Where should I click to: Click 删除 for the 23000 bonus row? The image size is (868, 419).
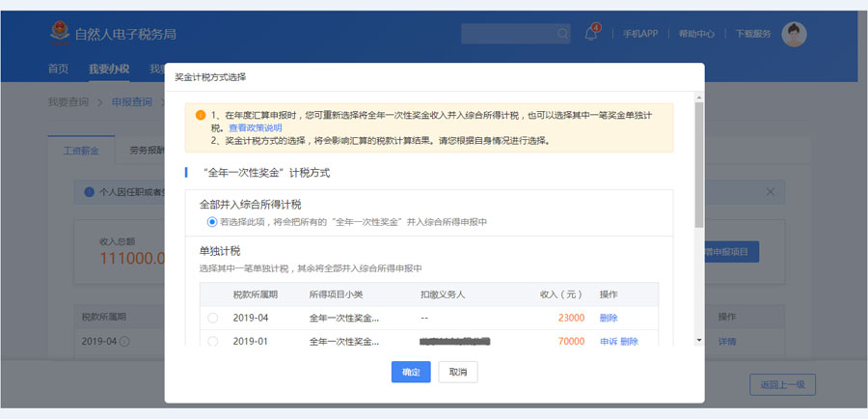pos(609,318)
